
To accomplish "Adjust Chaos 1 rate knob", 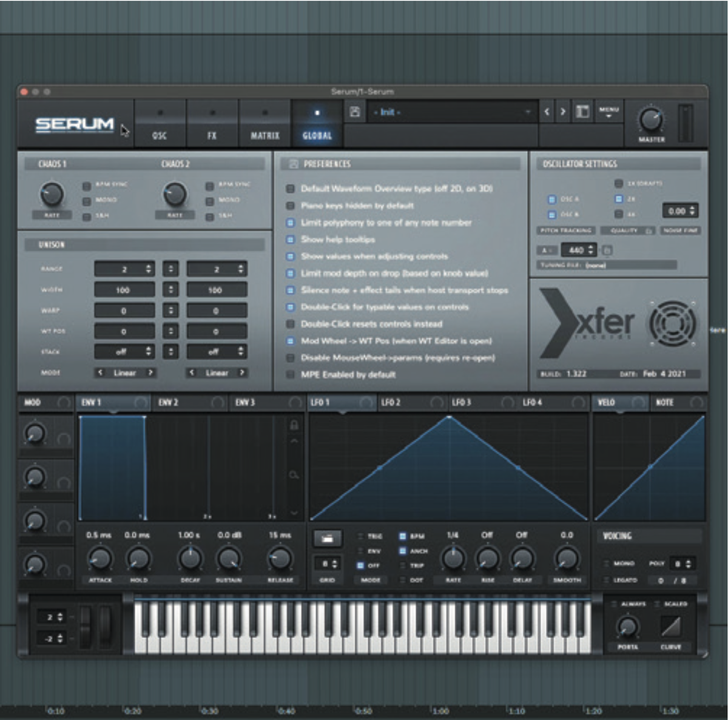I will (x=52, y=194).
